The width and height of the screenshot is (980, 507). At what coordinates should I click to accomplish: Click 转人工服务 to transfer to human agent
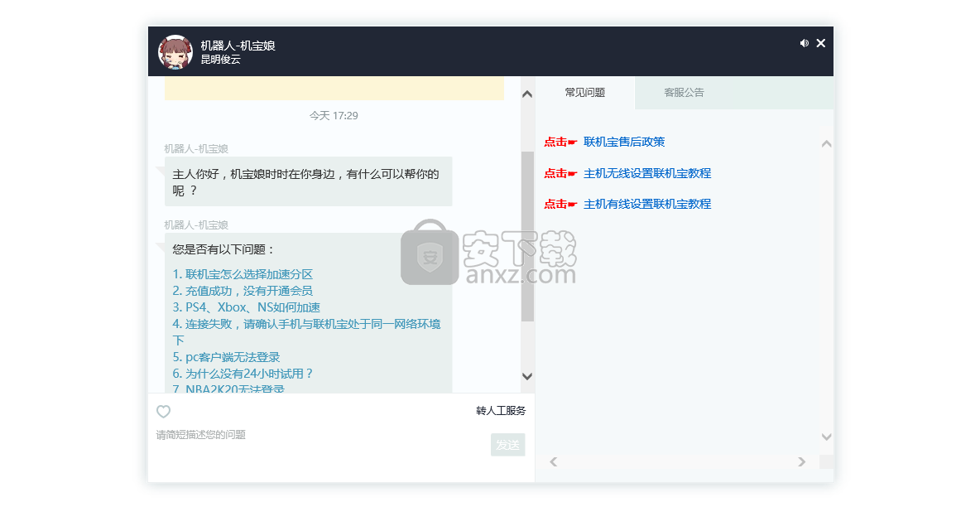click(501, 411)
